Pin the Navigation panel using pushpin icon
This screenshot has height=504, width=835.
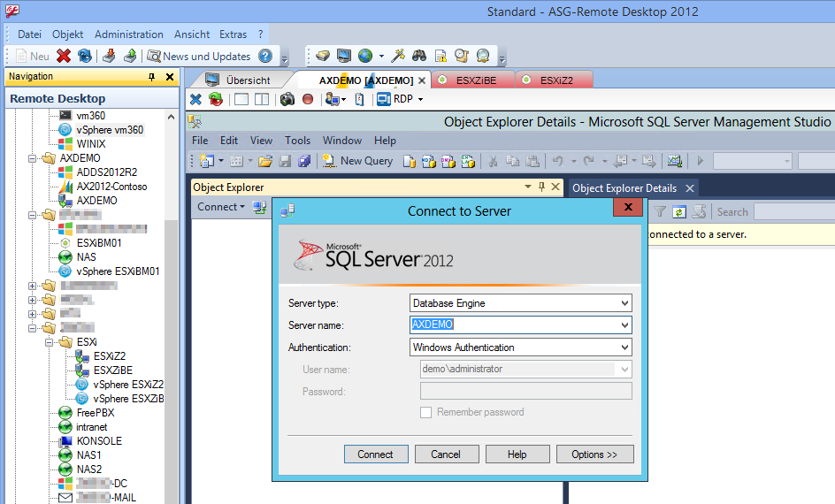tap(152, 77)
